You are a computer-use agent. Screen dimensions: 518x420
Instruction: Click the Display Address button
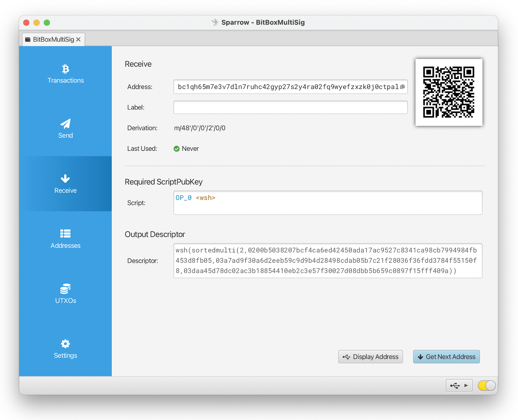pyautogui.click(x=370, y=357)
